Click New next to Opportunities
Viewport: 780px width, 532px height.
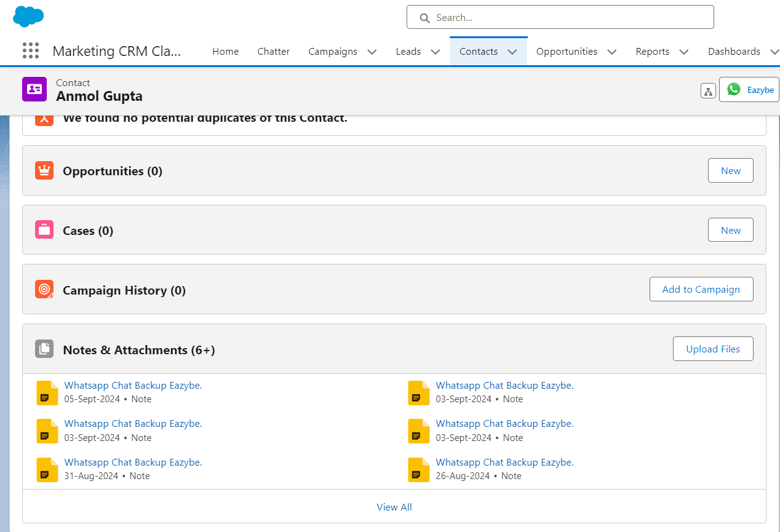pos(730,170)
